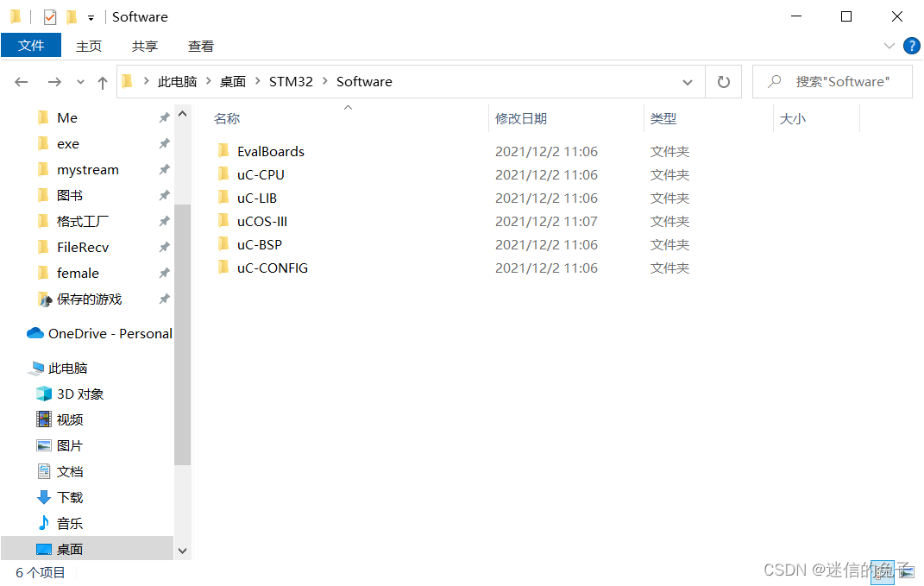Sort by the 修改日期 column header
This screenshot has height=586, width=924.
coord(521,118)
